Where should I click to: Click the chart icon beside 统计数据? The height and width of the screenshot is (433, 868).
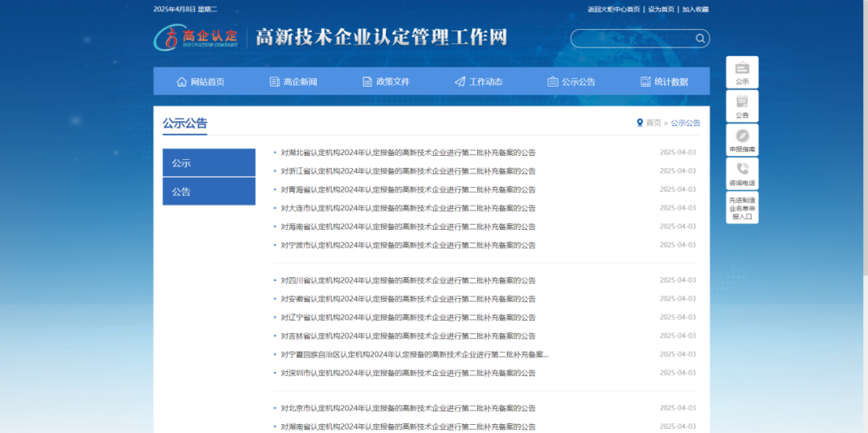pyautogui.click(x=645, y=82)
